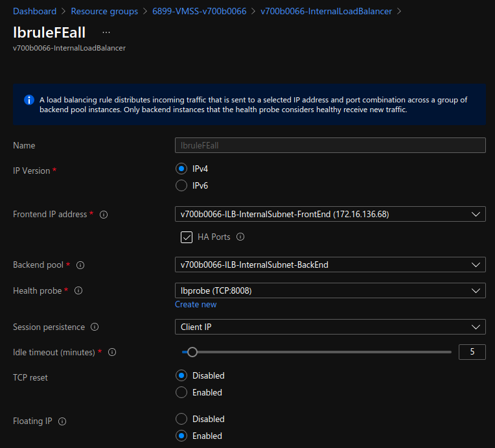
Task: Open the Session persistence Client IP dropdown
Action: (x=330, y=327)
